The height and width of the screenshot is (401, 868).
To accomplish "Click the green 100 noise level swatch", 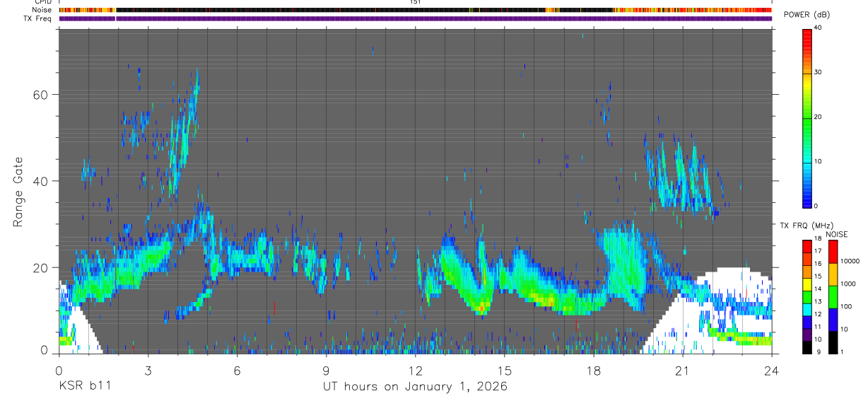I will click(x=833, y=297).
